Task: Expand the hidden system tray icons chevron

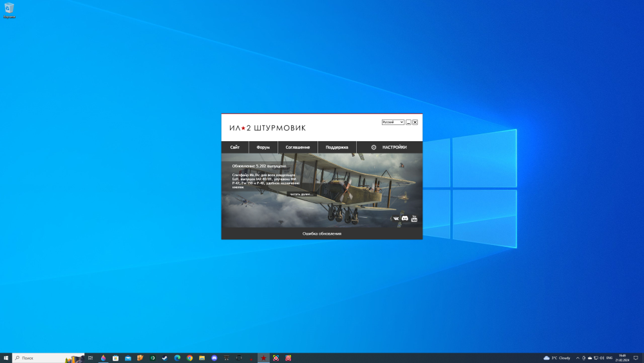Action: point(577,358)
